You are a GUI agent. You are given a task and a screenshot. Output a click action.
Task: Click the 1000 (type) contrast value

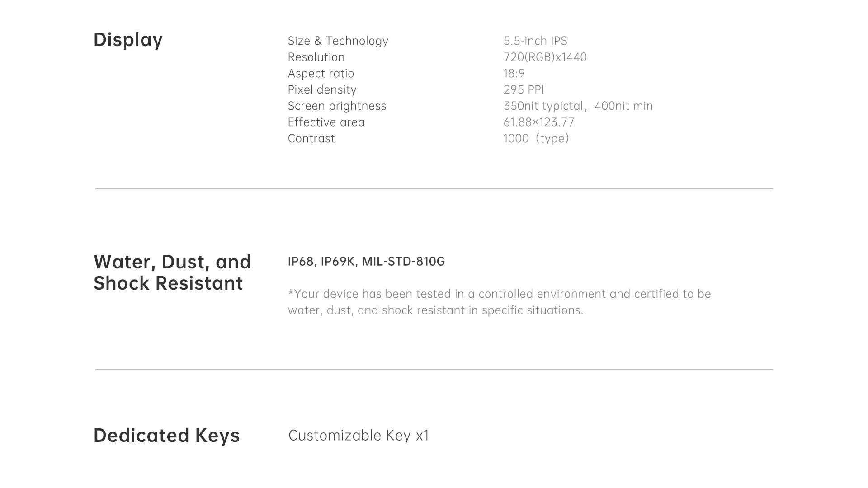pos(536,139)
